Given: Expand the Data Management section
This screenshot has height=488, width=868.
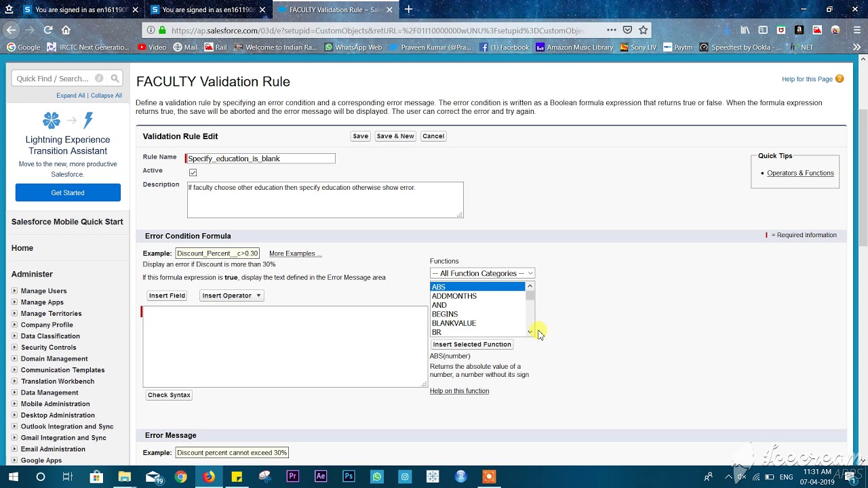Looking at the screenshot, I should click(x=14, y=392).
